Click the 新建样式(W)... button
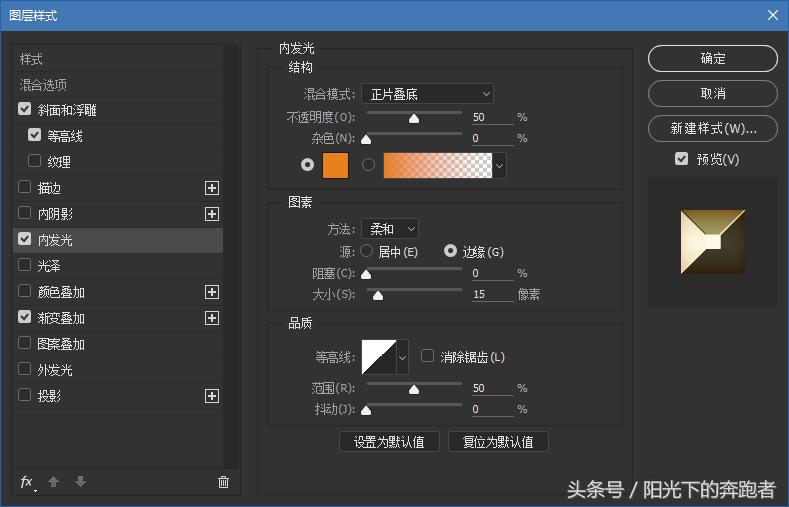Screen dimensions: 789x507 point(712,129)
